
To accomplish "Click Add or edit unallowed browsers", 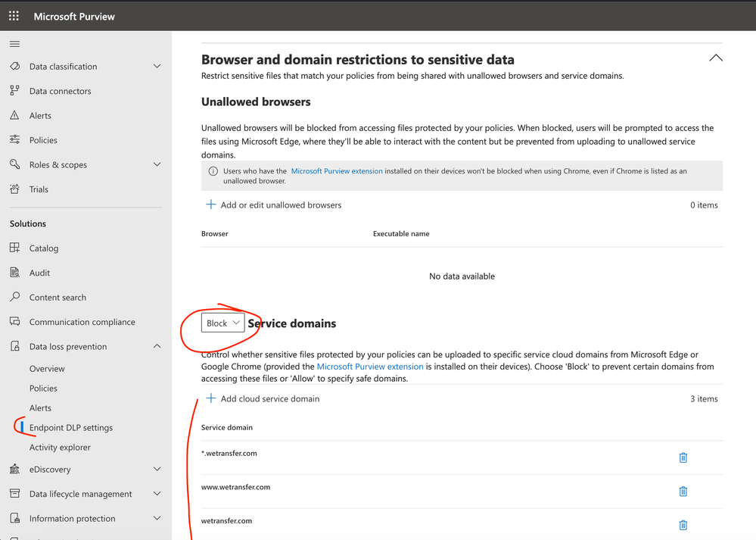I will pyautogui.click(x=281, y=205).
